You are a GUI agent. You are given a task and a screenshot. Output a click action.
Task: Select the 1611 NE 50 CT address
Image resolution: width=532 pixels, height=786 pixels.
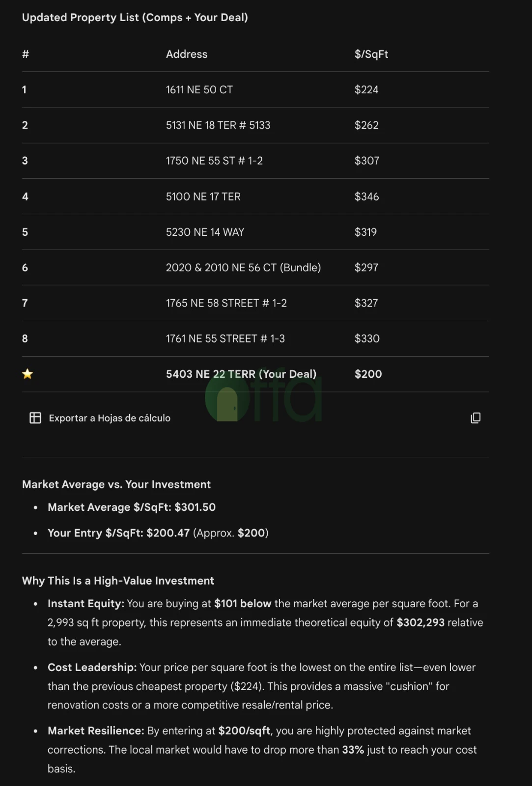[x=199, y=90]
